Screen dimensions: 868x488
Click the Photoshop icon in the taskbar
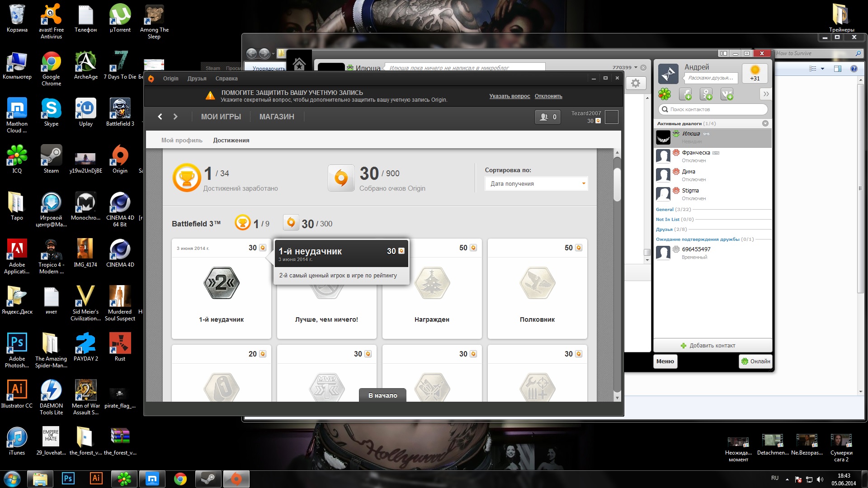[x=68, y=479]
